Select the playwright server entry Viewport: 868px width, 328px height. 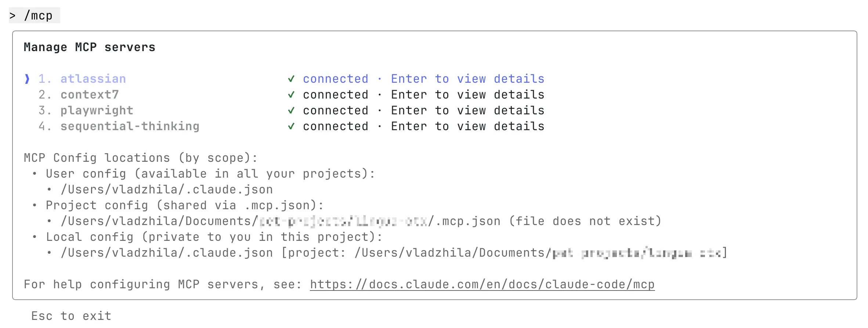pyautogui.click(x=97, y=111)
